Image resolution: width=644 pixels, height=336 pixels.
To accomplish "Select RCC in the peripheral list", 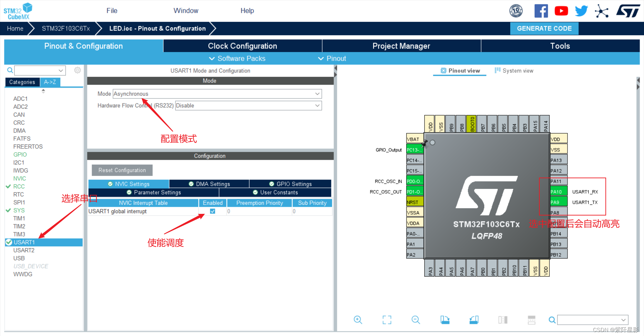I will point(19,186).
